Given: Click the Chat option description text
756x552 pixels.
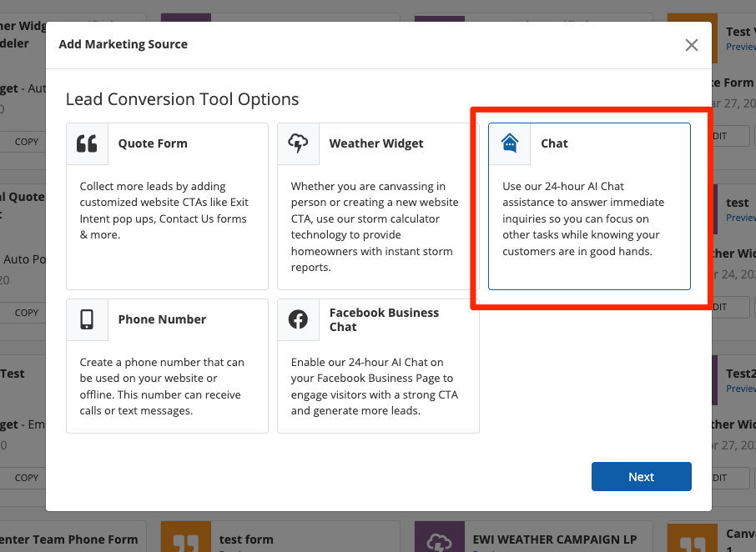Looking at the screenshot, I should pos(582,218).
